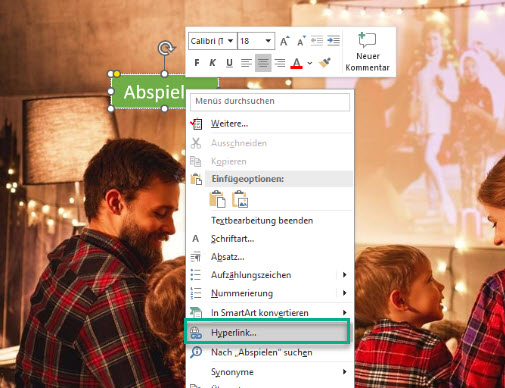Choose Hyperlink... from the context menu
Image resolution: width=505 pixels, height=388 pixels.
267,332
